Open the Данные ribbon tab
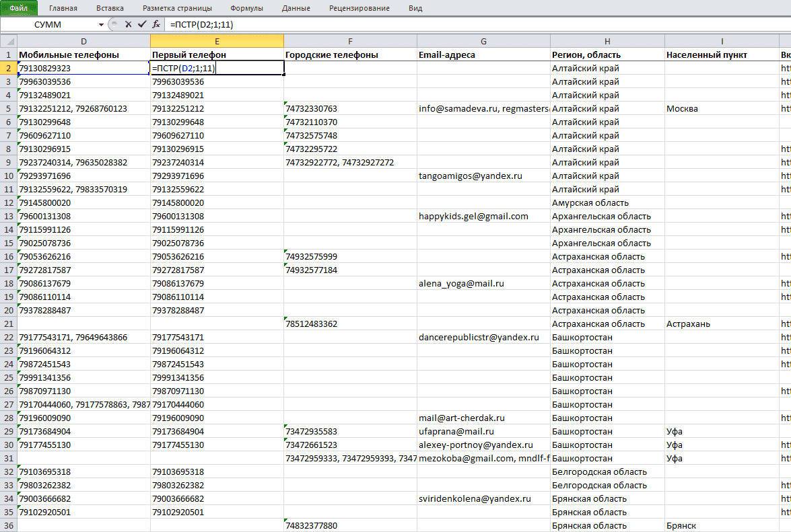 point(296,8)
